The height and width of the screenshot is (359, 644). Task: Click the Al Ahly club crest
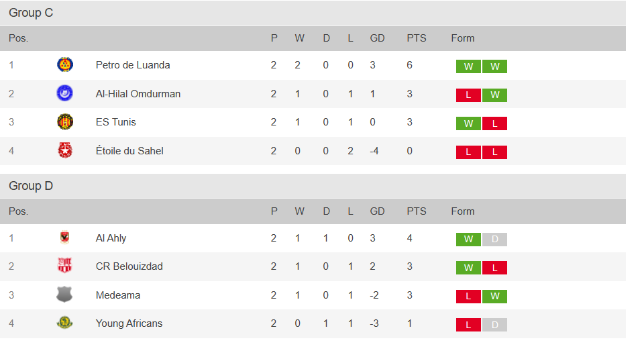click(65, 238)
